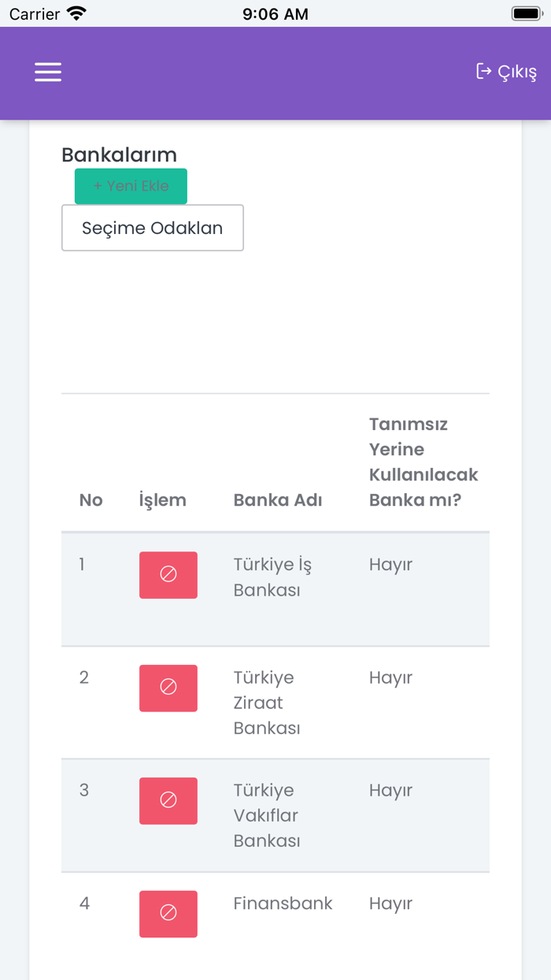Select the Finansbank name cell
This screenshot has height=980, width=551.
pyautogui.click(x=283, y=904)
